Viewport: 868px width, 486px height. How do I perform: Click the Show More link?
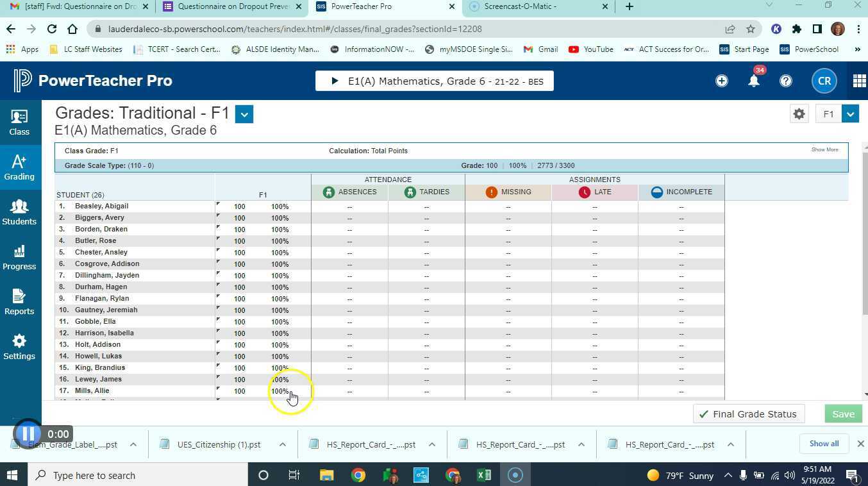click(824, 149)
